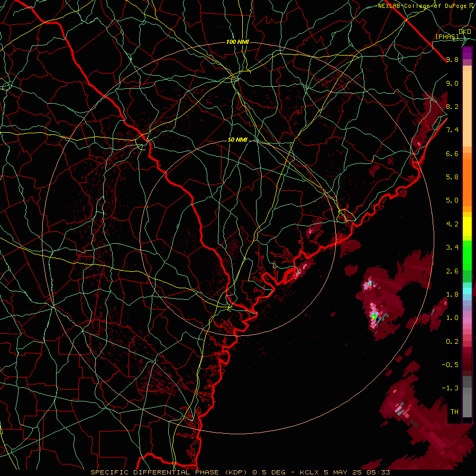Click the 6.6 value on the scale

point(452,153)
